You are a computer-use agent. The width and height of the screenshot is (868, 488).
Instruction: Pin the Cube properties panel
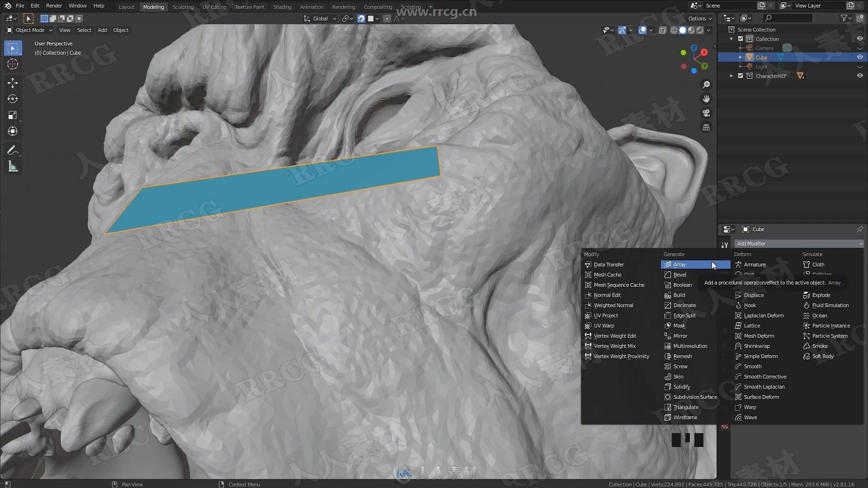[x=859, y=230]
